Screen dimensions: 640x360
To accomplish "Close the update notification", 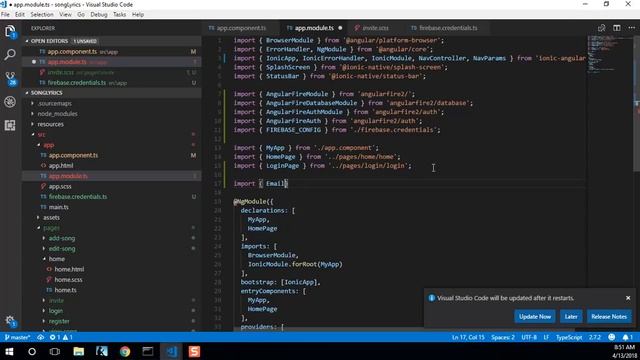I will (x=628, y=298).
